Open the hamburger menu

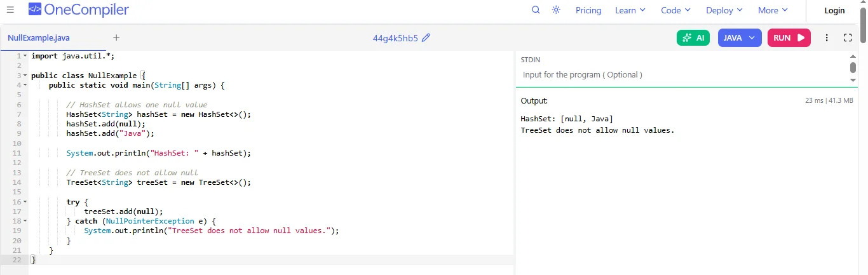pyautogui.click(x=10, y=10)
